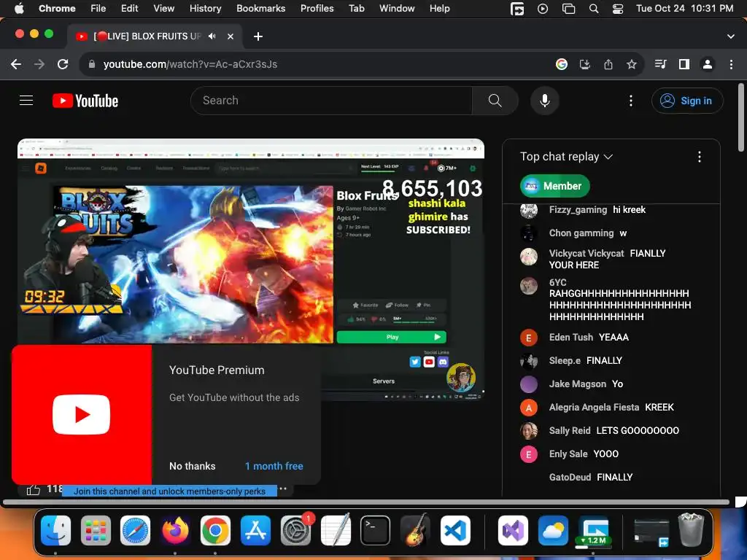This screenshot has height=560, width=747.
Task: Open Launchpad from the dock
Action: pyautogui.click(x=96, y=531)
